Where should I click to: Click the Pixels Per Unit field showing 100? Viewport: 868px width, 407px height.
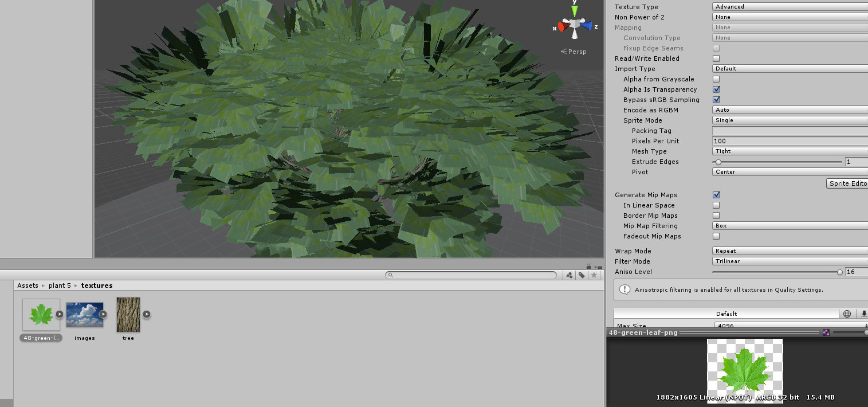click(x=790, y=141)
